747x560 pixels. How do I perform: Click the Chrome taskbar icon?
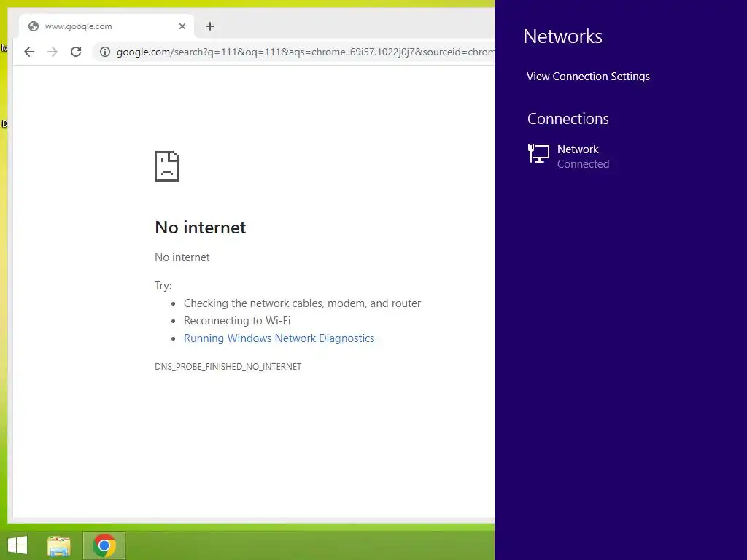tap(104, 545)
